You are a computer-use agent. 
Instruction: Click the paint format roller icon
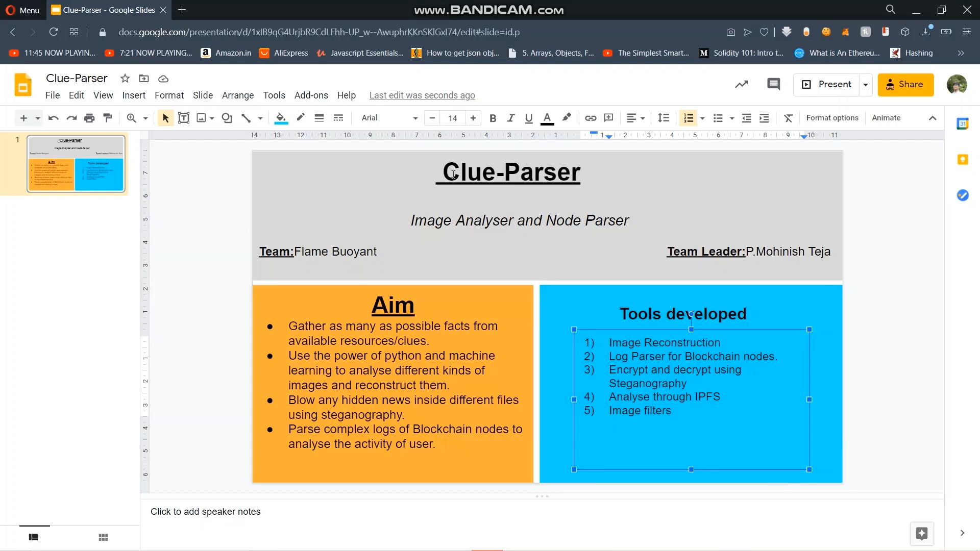(x=107, y=118)
